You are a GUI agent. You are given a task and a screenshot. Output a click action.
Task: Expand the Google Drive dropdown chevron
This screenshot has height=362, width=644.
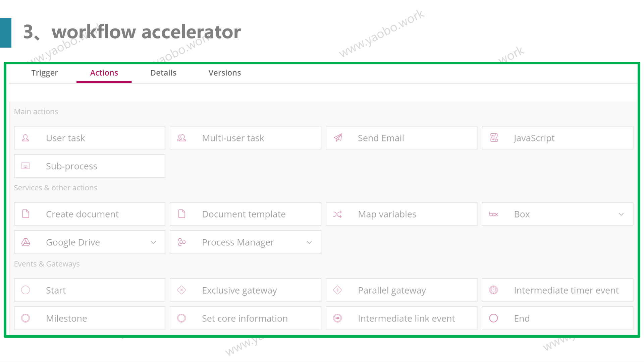pyautogui.click(x=153, y=242)
